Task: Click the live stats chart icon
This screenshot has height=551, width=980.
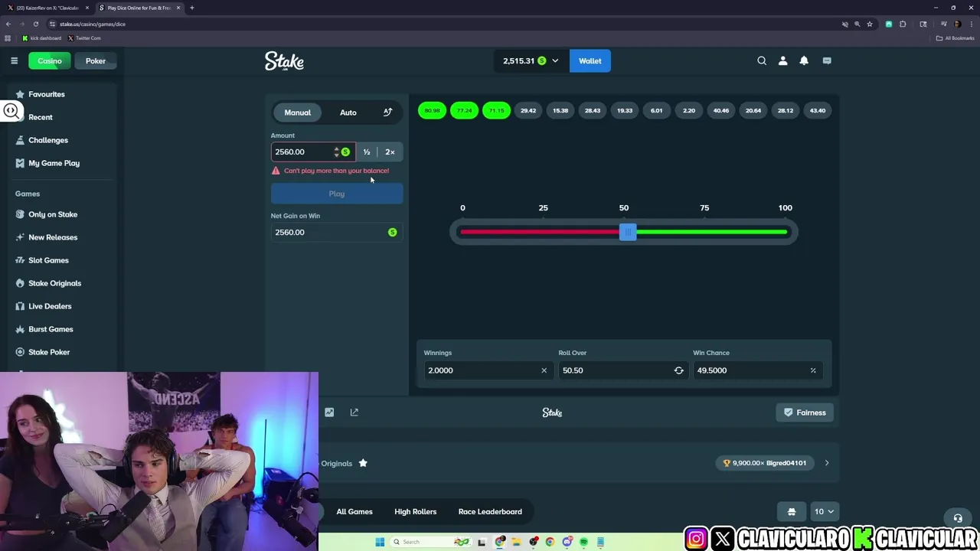Action: [x=329, y=412]
